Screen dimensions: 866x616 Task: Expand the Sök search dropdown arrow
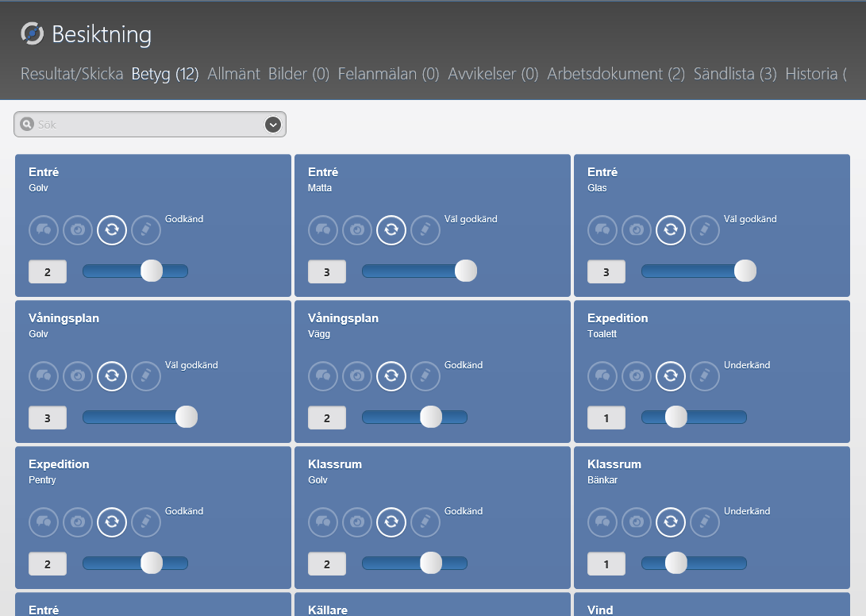[x=273, y=125]
